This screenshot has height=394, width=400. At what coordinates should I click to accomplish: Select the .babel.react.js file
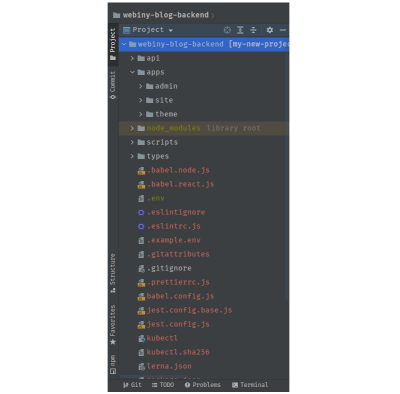click(x=180, y=184)
